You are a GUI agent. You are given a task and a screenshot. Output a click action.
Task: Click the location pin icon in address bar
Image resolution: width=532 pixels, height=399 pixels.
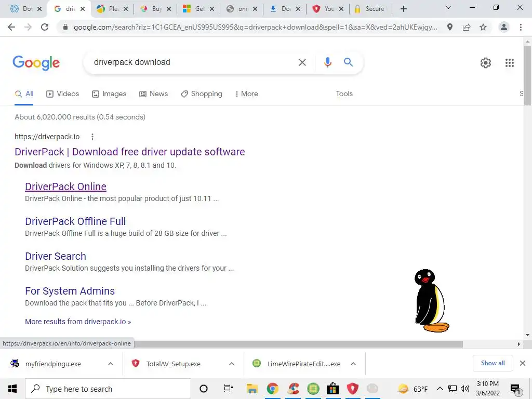point(450,27)
